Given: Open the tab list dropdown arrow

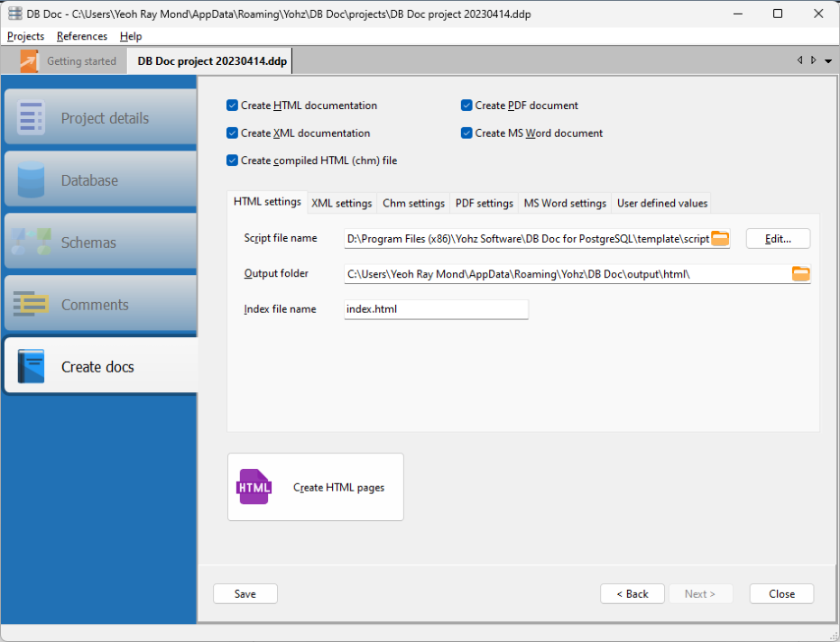Looking at the screenshot, I should pos(828,61).
